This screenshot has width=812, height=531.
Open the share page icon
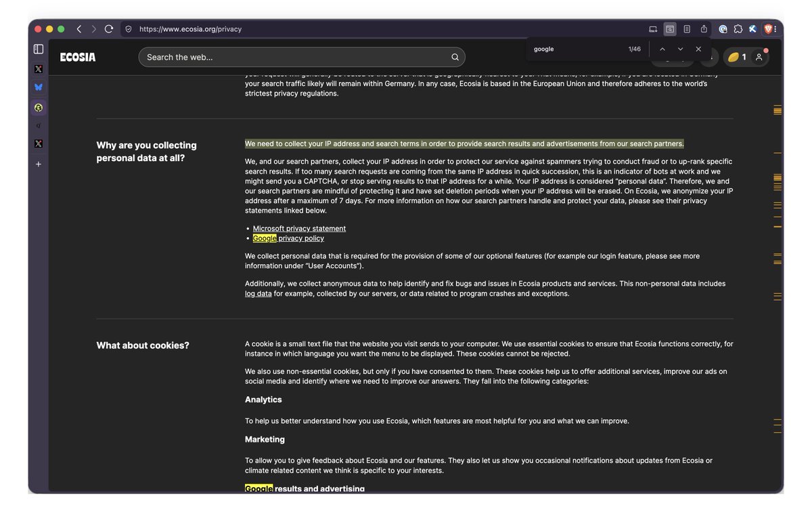point(704,29)
